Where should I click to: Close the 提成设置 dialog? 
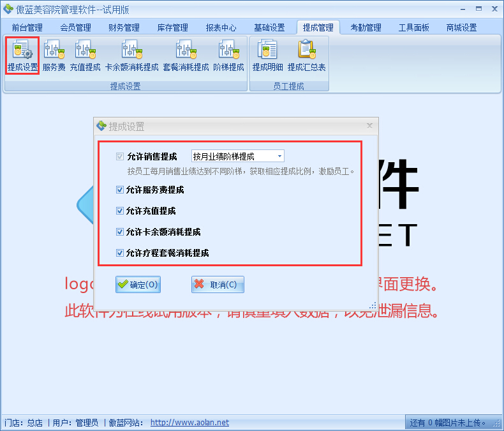pos(369,126)
